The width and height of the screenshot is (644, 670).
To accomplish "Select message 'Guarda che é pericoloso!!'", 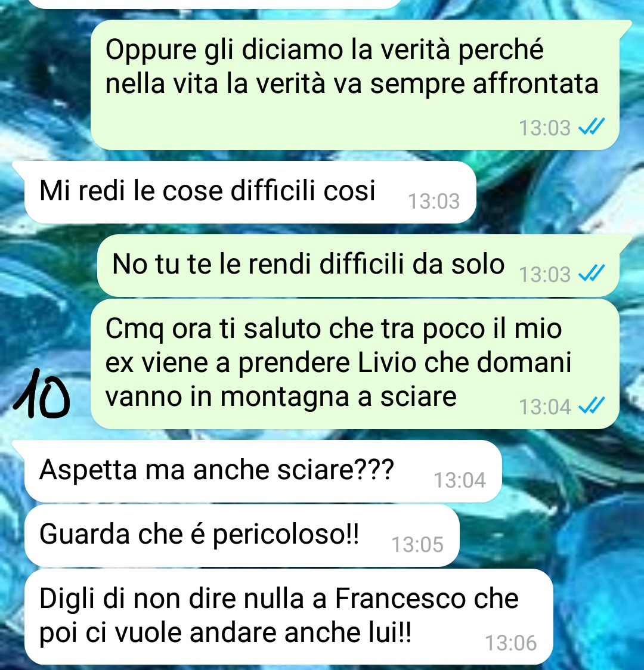I will 242,536.
